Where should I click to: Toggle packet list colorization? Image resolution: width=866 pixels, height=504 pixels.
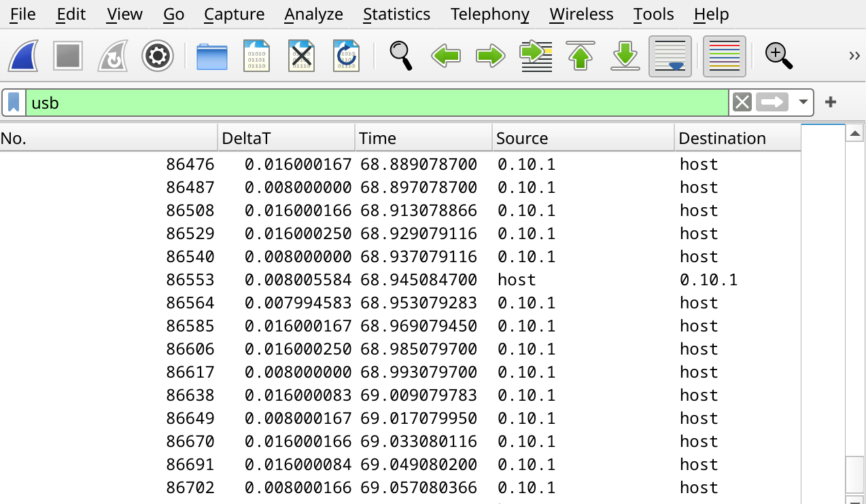coord(724,56)
